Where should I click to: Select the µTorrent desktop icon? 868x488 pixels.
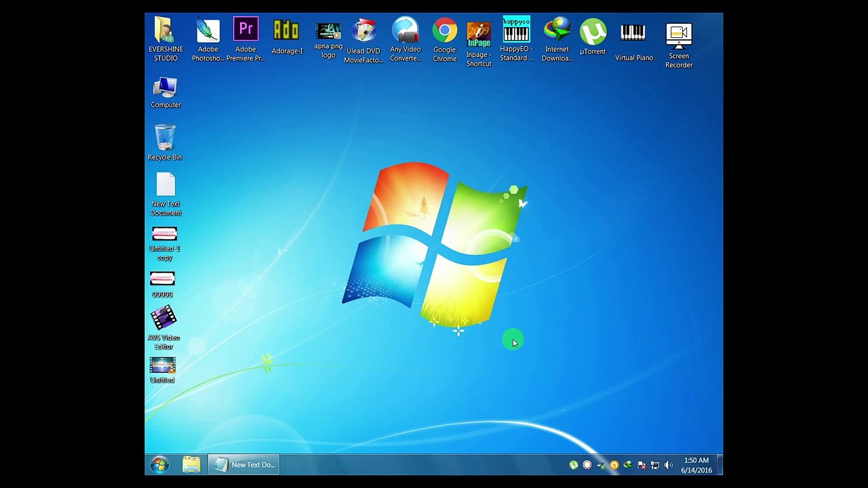(593, 37)
